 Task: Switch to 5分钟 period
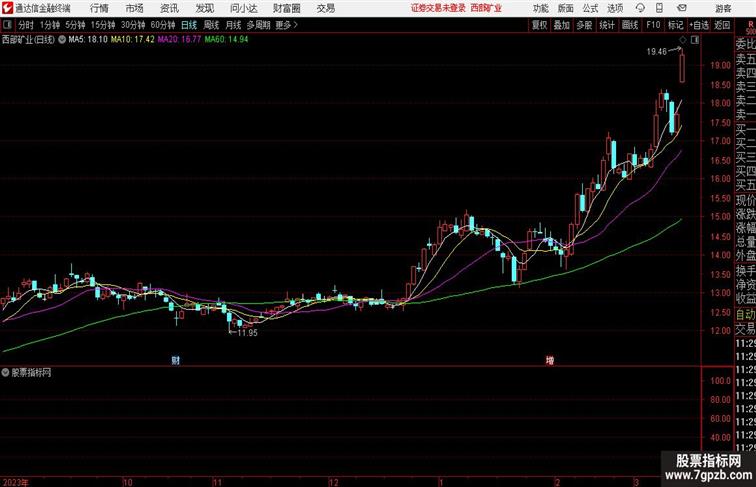point(75,25)
